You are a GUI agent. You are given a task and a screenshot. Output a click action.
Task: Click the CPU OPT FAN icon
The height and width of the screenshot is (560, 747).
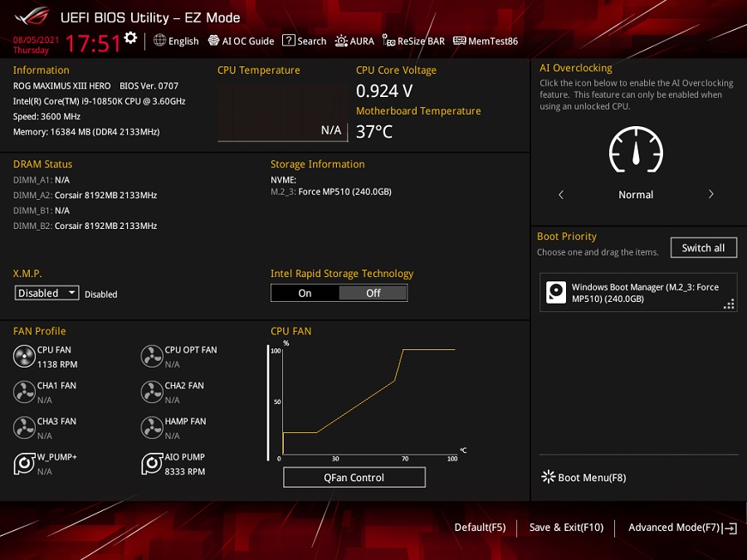[152, 357]
